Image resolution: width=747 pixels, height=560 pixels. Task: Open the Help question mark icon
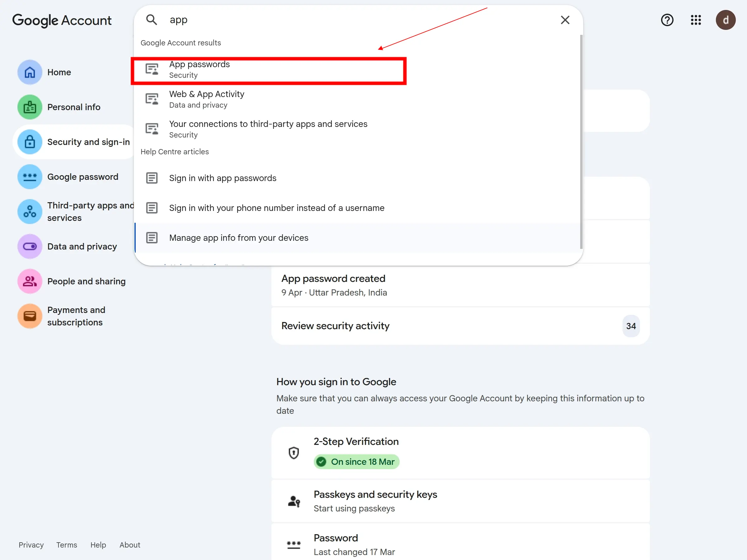[x=667, y=20]
